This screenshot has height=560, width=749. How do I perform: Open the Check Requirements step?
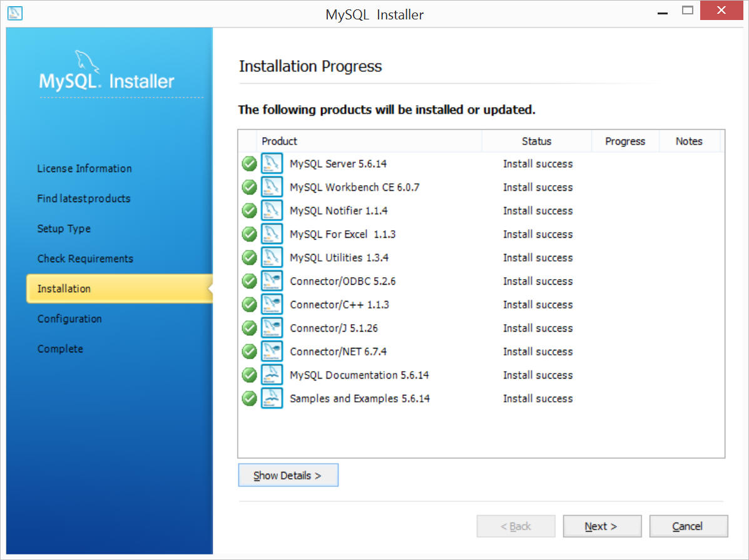(x=85, y=258)
